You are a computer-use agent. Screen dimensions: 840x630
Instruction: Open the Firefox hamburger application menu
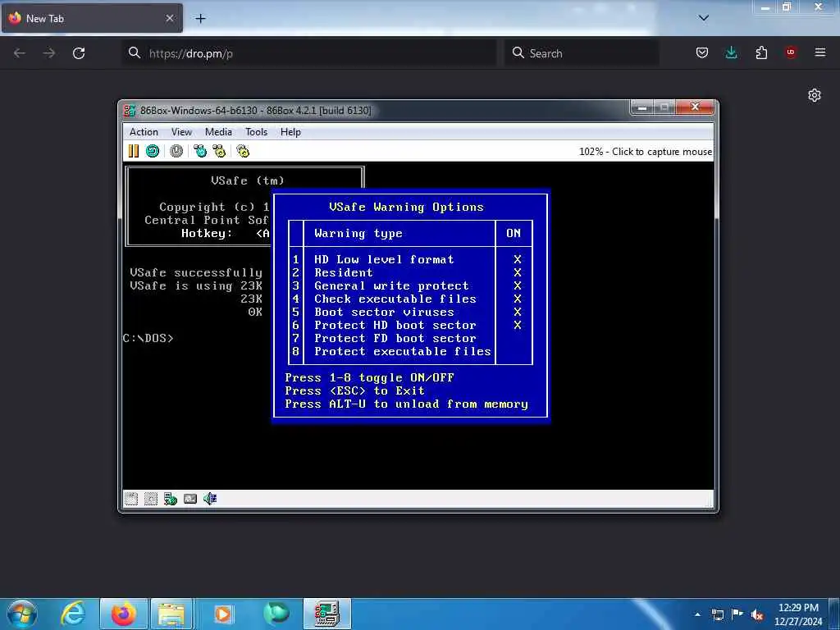coord(820,52)
